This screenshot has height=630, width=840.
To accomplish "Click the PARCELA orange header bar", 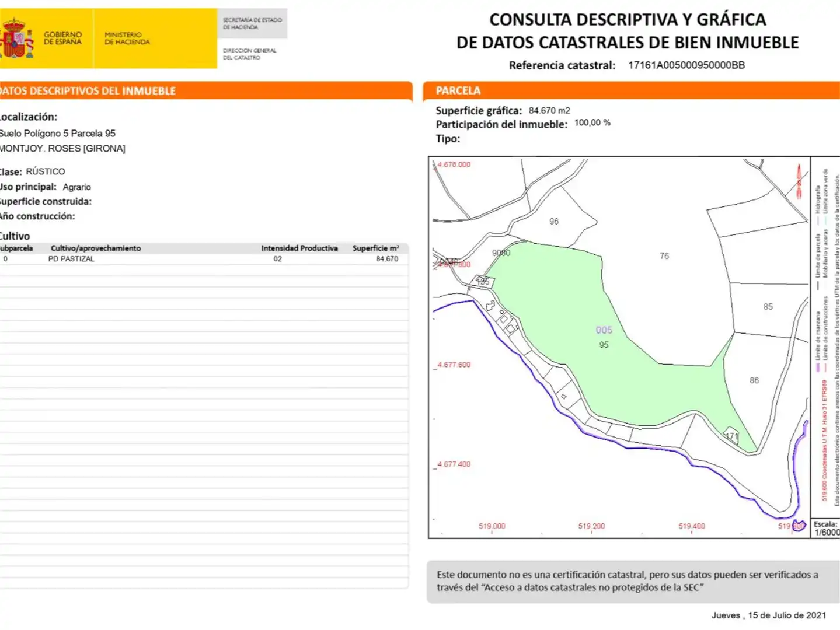I will 632,90.
